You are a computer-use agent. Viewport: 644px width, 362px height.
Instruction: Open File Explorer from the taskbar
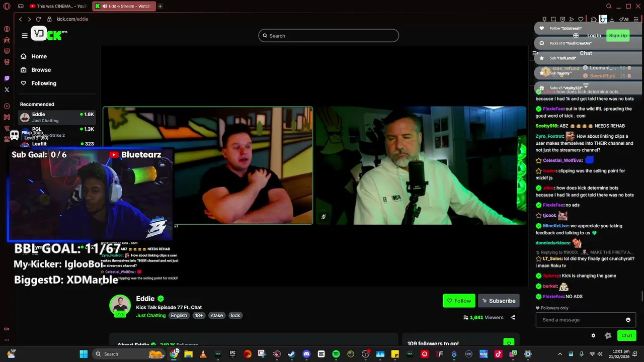[188, 354]
